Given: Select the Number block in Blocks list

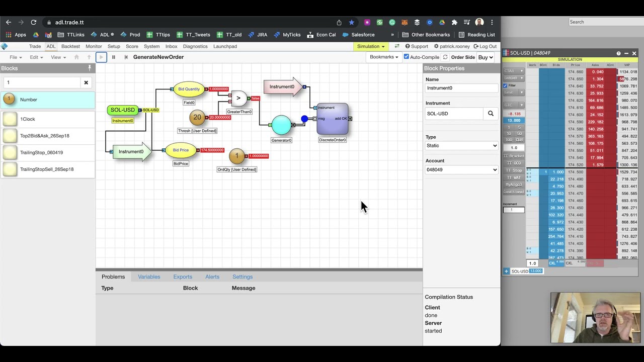Looking at the screenshot, I should click(x=47, y=100).
